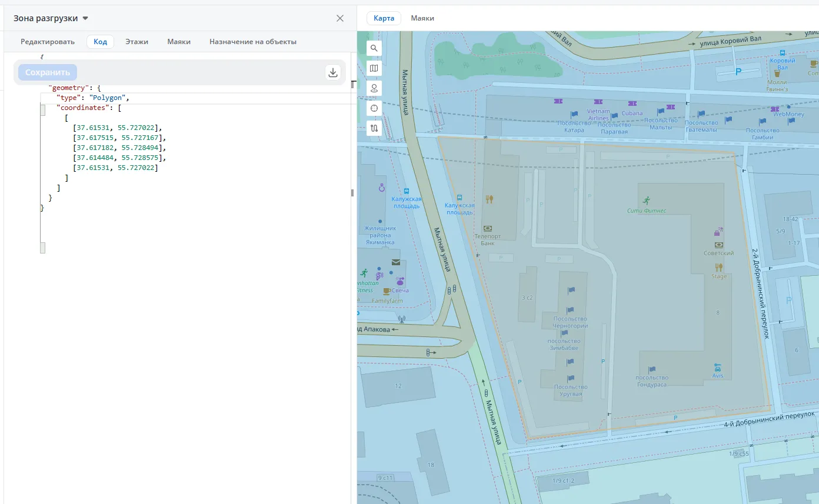Click the Сити Фитнес place marker

(647, 200)
